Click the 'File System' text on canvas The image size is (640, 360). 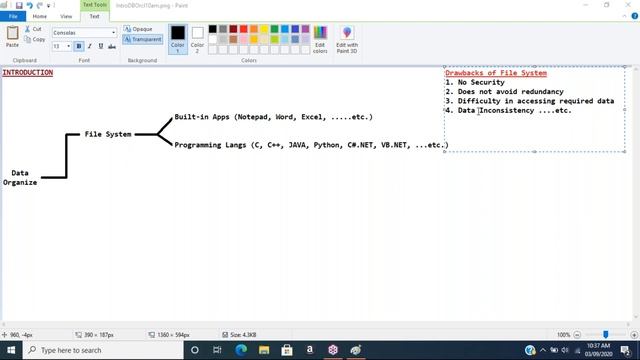[108, 134]
